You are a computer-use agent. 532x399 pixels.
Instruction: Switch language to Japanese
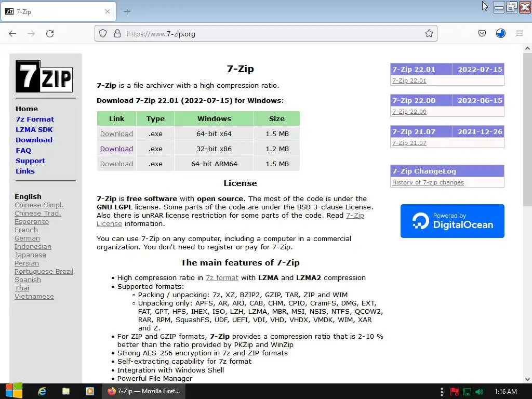(30, 255)
